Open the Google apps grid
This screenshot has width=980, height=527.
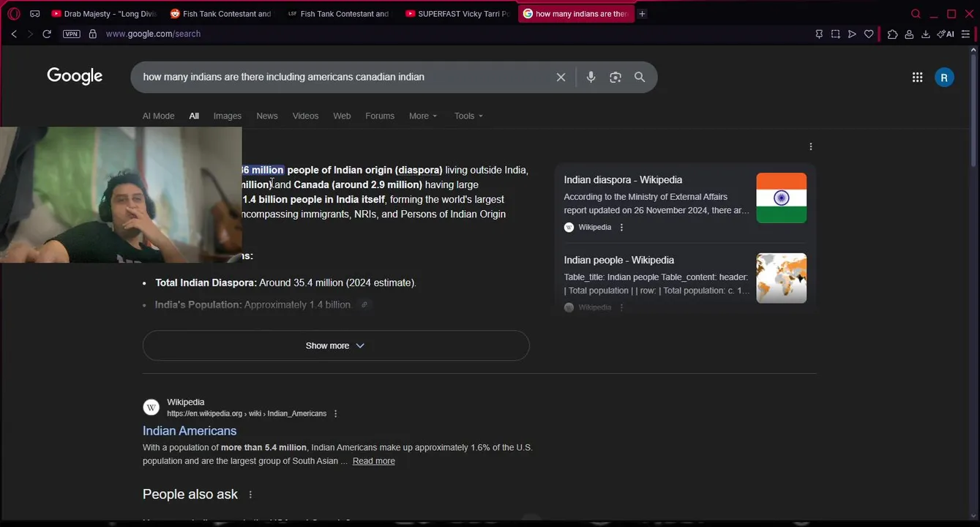(x=917, y=77)
